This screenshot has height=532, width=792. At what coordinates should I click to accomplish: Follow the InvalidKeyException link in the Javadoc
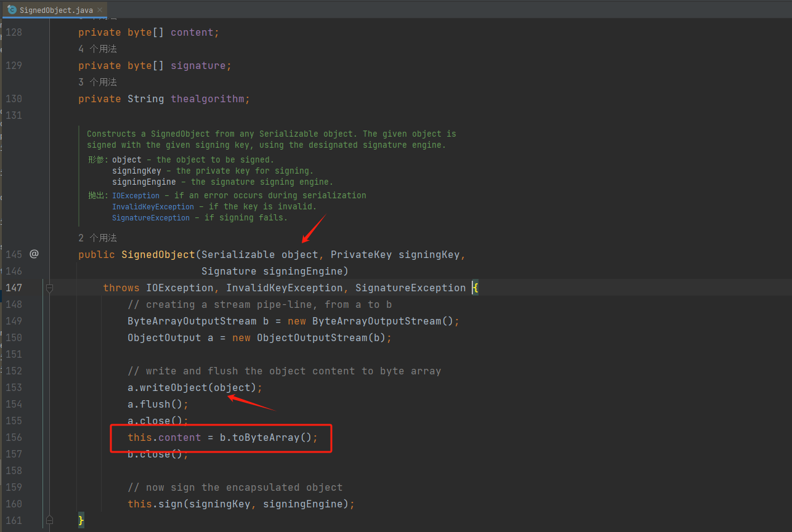153,206
